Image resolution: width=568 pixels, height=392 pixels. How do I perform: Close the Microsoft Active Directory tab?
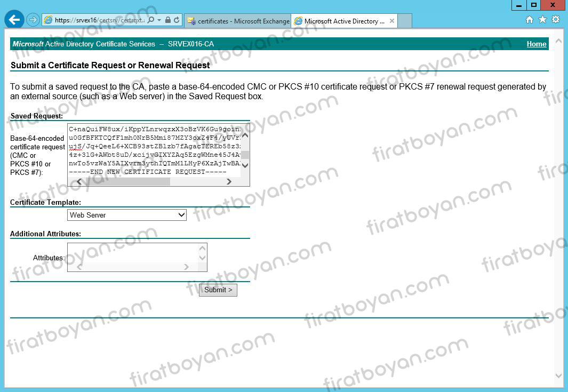coord(392,21)
